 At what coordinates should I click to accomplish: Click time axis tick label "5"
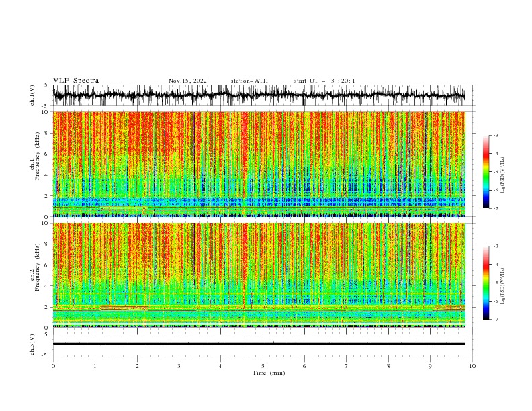click(x=263, y=366)
